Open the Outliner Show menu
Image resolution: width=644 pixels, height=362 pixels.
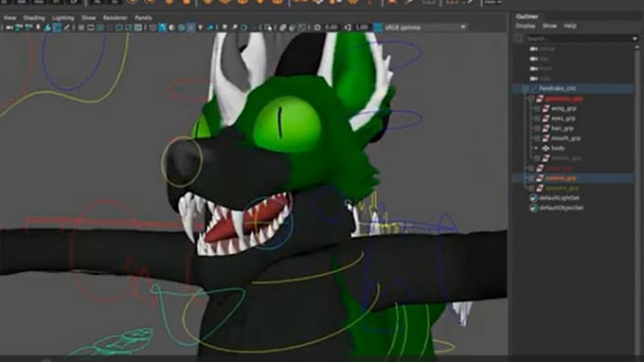coord(549,26)
